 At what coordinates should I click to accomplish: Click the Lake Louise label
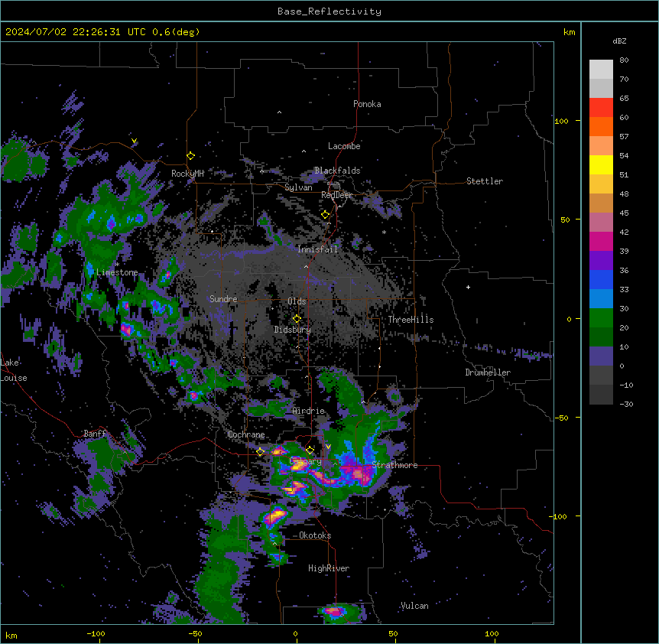14,370
